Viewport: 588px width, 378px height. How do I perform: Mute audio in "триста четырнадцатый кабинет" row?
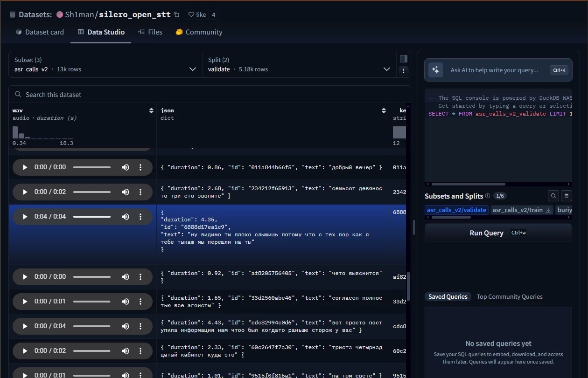125,351
